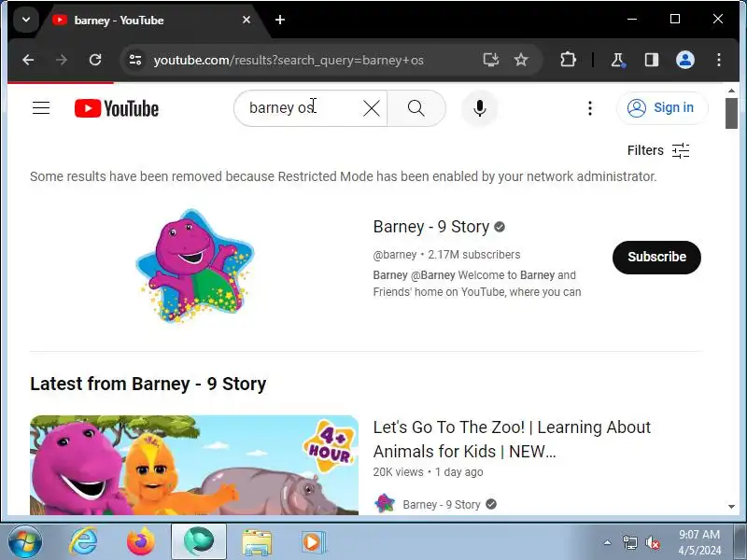The width and height of the screenshot is (747, 560).
Task: Click the Latest from Barney heading
Action: tap(148, 384)
